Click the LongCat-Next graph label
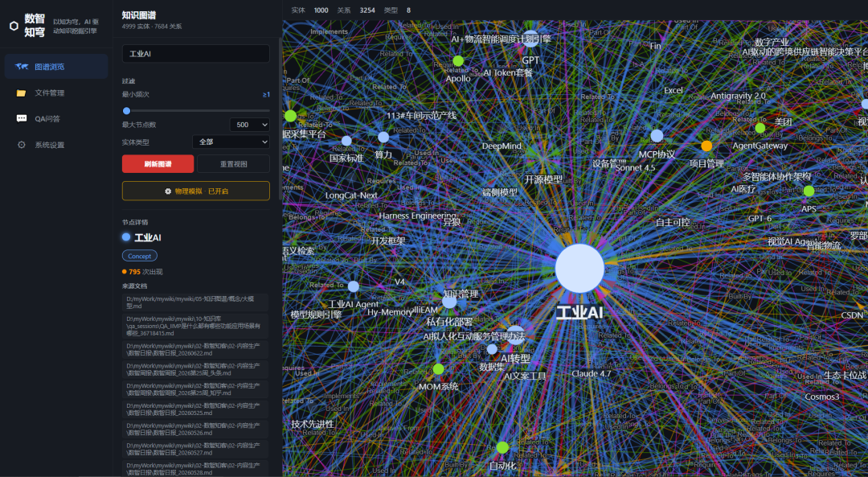This screenshot has height=477, width=868. (x=351, y=195)
